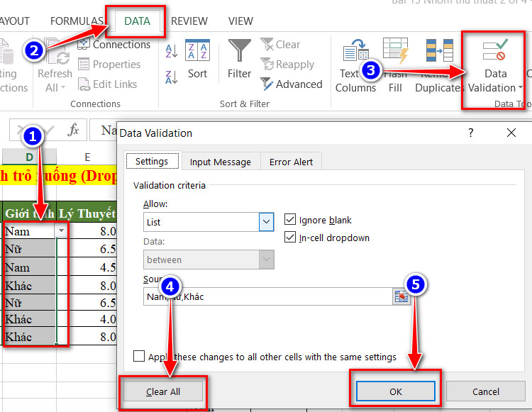Click the Clear filter option
The width and height of the screenshot is (532, 412).
281,45
